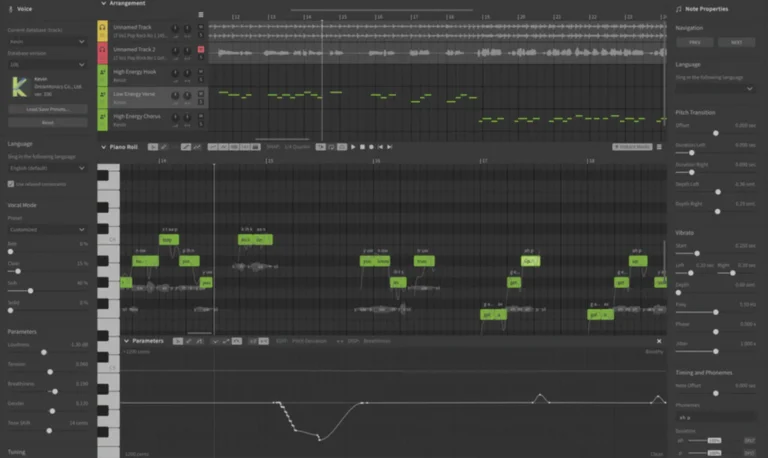Viewport: 768px width, 458px height.
Task: Collapse the Piano Roll section
Action: 103,147
